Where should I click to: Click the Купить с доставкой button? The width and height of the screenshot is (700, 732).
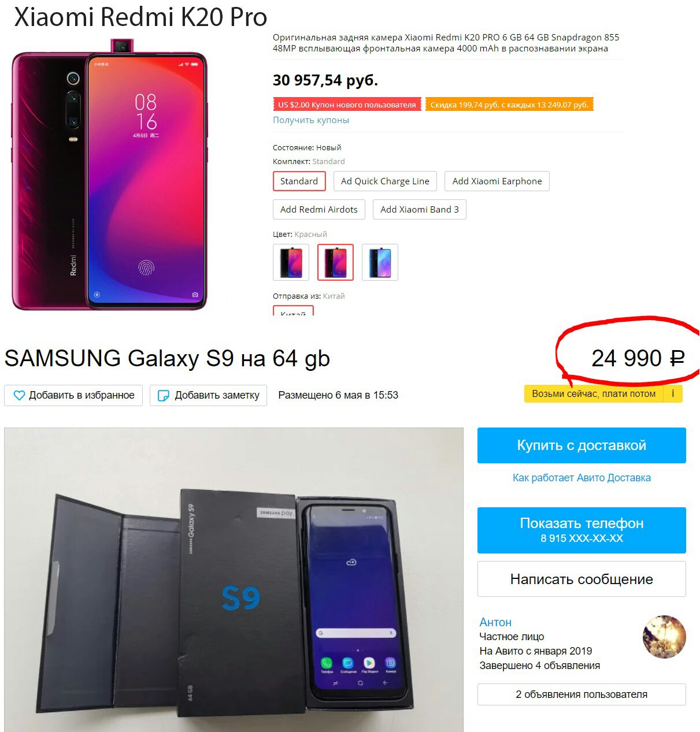point(582,445)
